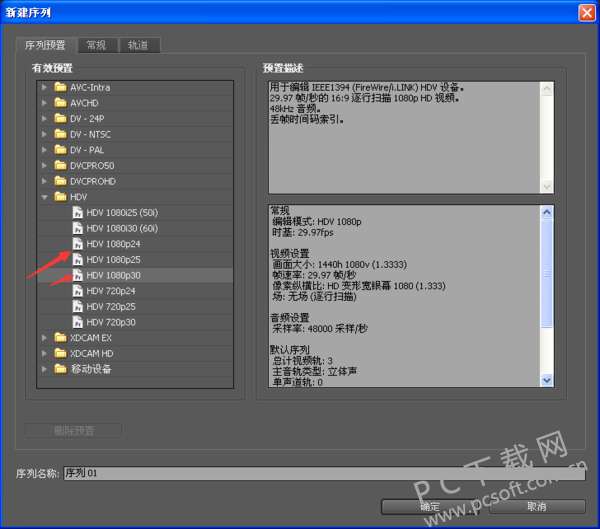Image resolution: width=600 pixels, height=529 pixels.
Task: Click the XDCAM HD folder icon
Action: click(60, 353)
